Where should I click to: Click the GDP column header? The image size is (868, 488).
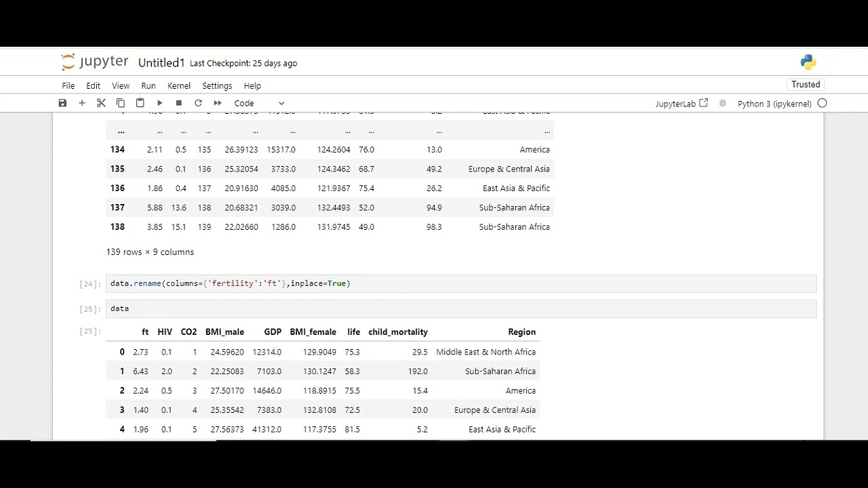coord(273,332)
